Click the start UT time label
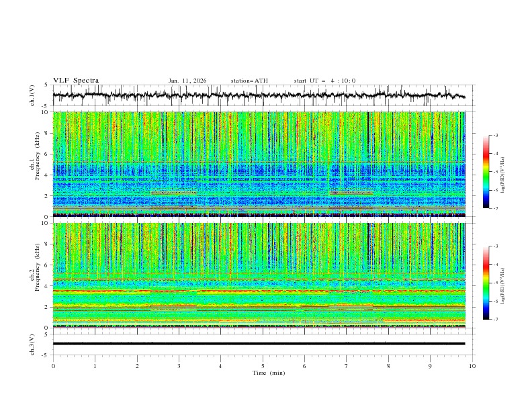The height and width of the screenshot is (411, 532). coord(324,81)
